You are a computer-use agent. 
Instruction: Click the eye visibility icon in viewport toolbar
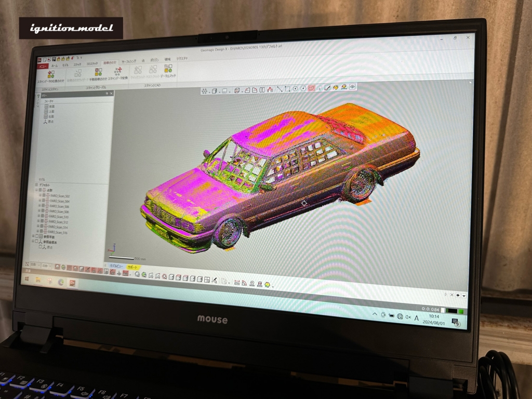coord(352,87)
